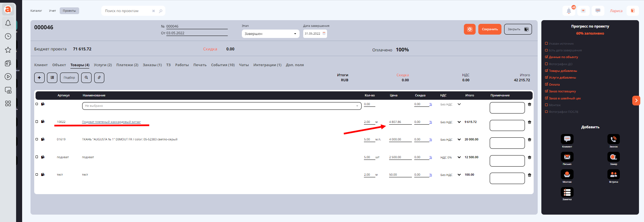
Task: Click the plus button to add product
Action: (x=39, y=78)
